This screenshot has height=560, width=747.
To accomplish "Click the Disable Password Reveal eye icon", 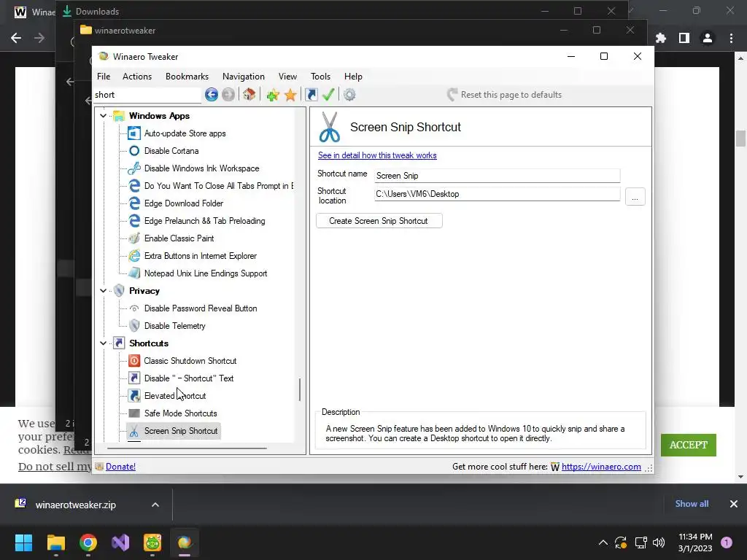I will point(134,308).
